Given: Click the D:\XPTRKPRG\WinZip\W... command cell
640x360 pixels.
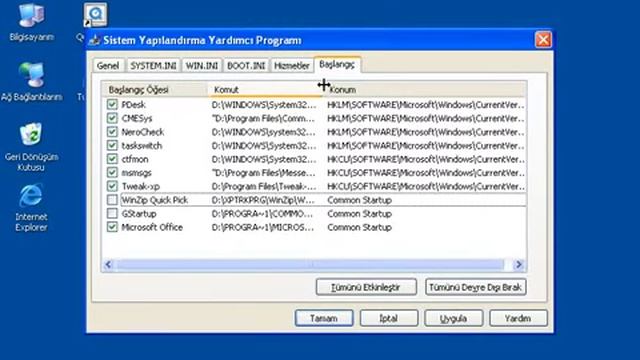Looking at the screenshot, I should (x=263, y=200).
